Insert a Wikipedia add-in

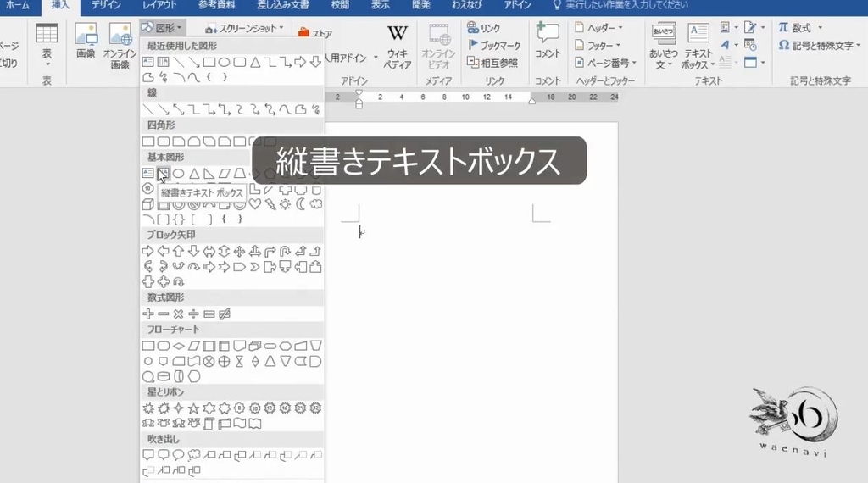pyautogui.click(x=397, y=47)
